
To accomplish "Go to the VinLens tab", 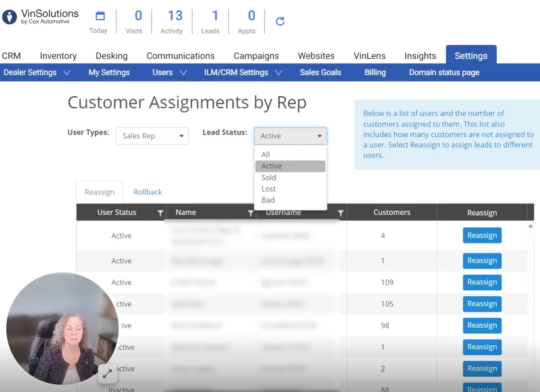I will [369, 56].
